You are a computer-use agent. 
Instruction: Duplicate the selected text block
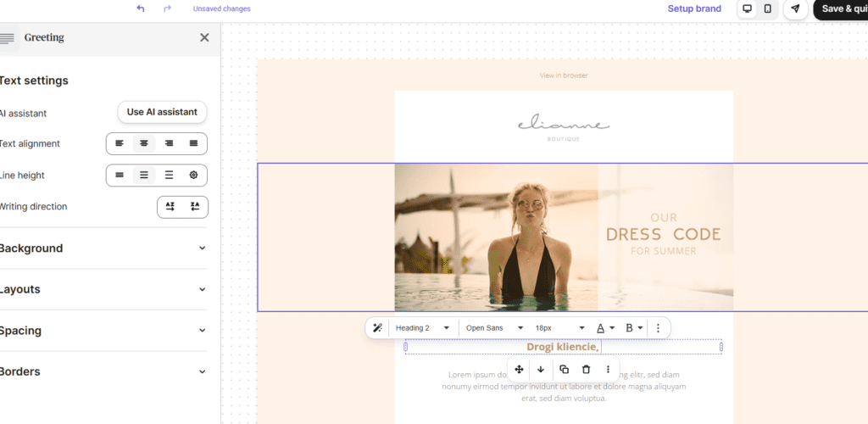click(x=564, y=370)
